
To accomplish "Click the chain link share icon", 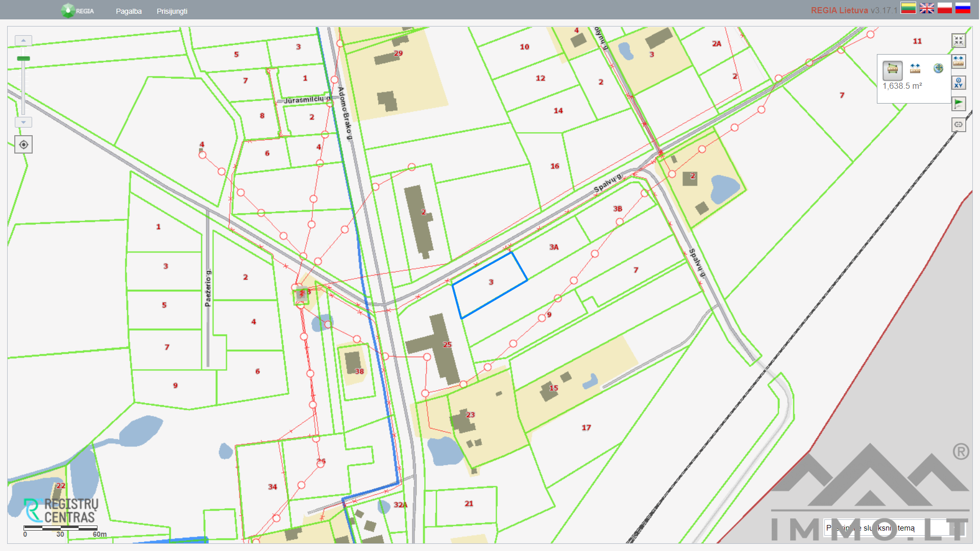I will pos(959,124).
